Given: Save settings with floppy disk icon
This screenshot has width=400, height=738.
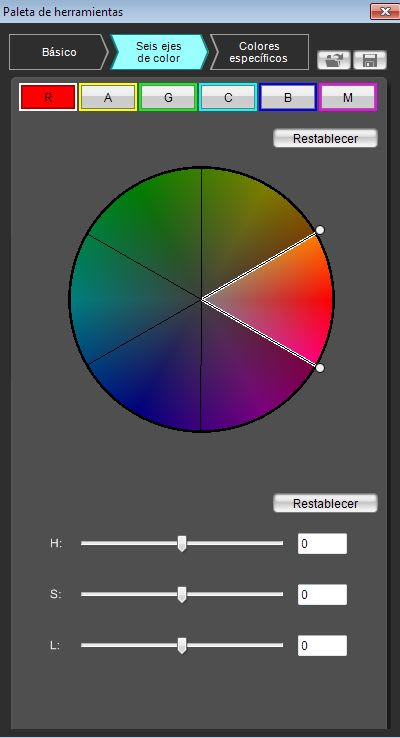Looking at the screenshot, I should (x=370, y=60).
